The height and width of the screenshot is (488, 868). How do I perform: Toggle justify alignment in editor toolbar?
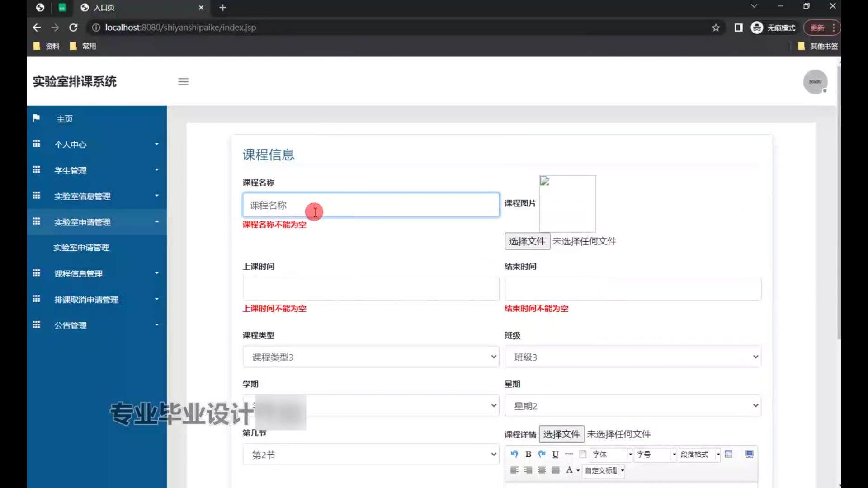[555, 470]
